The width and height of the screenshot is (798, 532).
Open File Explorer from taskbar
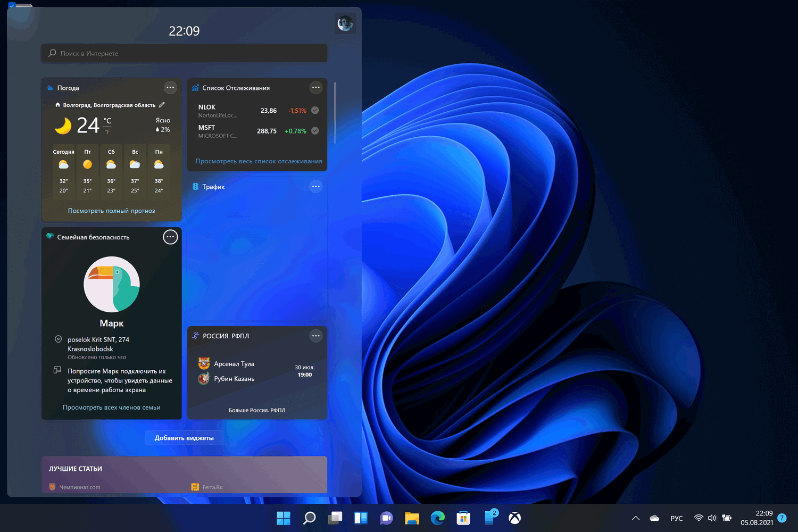[x=412, y=518]
